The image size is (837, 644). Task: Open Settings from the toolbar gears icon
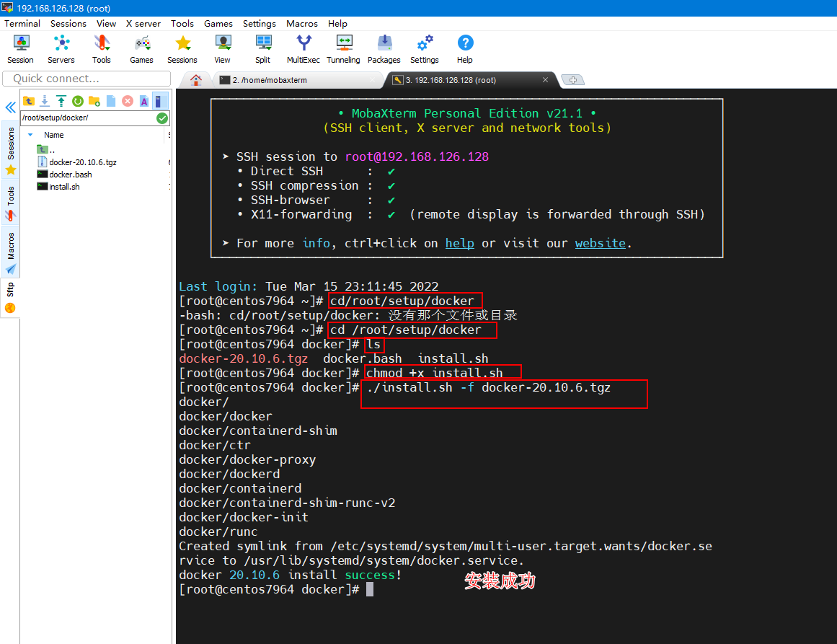(x=425, y=48)
